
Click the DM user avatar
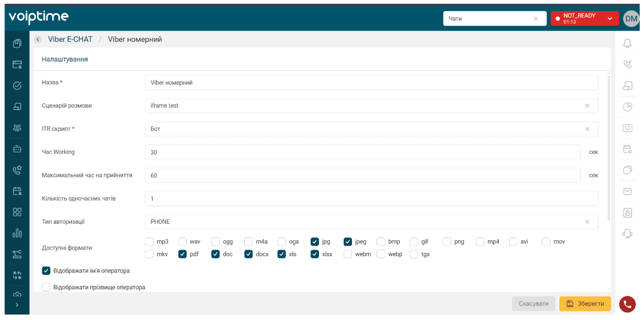(x=631, y=19)
